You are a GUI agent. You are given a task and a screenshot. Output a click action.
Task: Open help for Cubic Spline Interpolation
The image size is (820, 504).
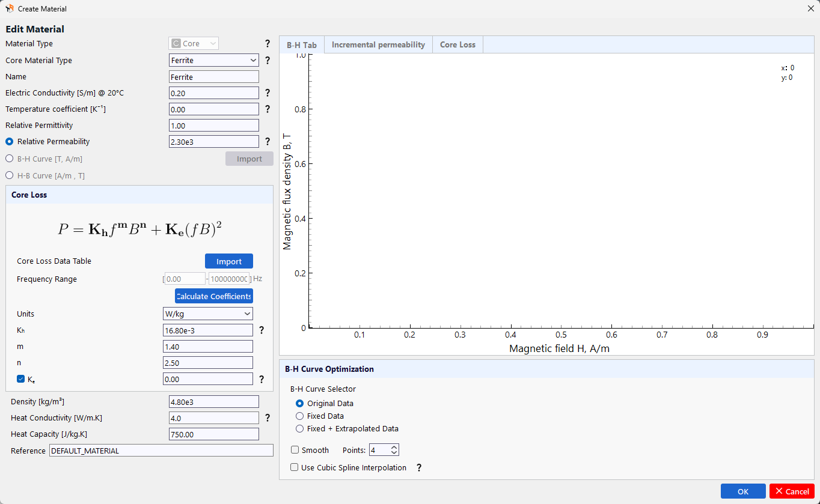(418, 467)
